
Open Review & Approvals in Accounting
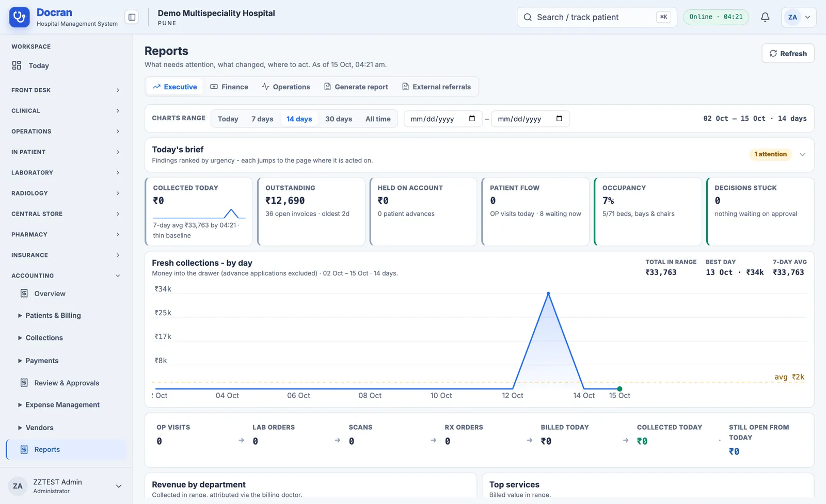point(66,383)
